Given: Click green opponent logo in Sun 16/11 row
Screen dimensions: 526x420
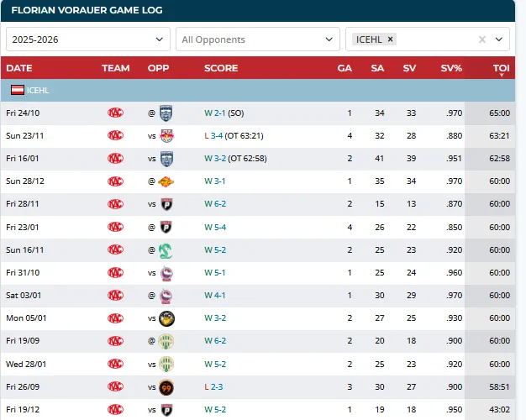Looking at the screenshot, I should (x=166, y=250).
